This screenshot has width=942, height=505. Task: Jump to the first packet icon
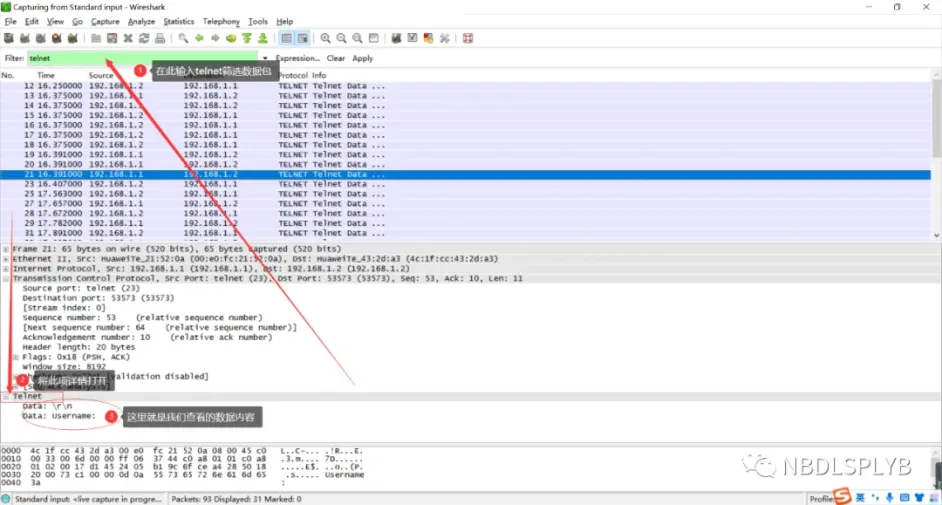(247, 38)
